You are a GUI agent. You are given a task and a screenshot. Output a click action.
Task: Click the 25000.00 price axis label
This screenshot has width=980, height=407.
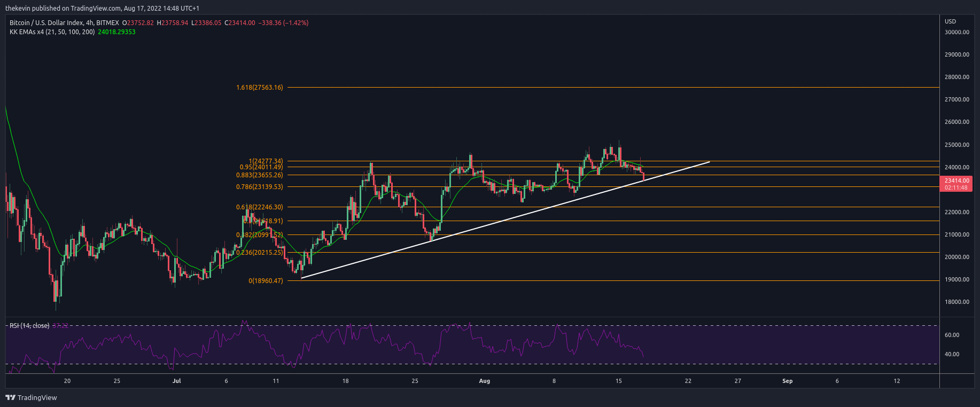pyautogui.click(x=956, y=145)
